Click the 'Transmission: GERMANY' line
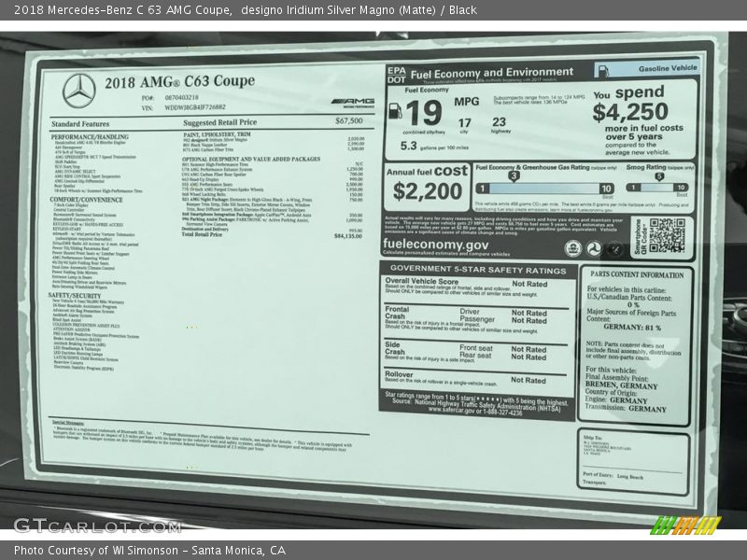The image size is (747, 560). click(x=626, y=408)
